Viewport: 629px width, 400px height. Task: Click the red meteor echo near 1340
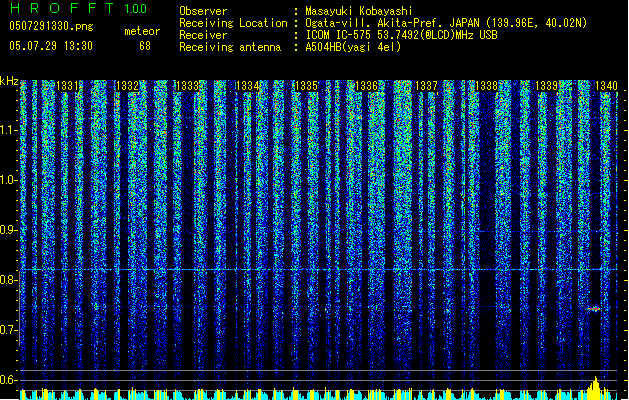point(594,309)
